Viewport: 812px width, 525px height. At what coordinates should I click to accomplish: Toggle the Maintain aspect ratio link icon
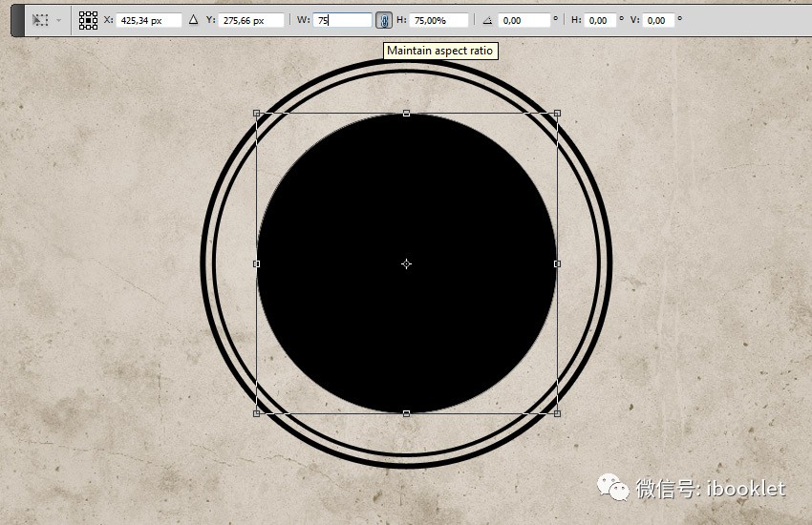click(384, 20)
